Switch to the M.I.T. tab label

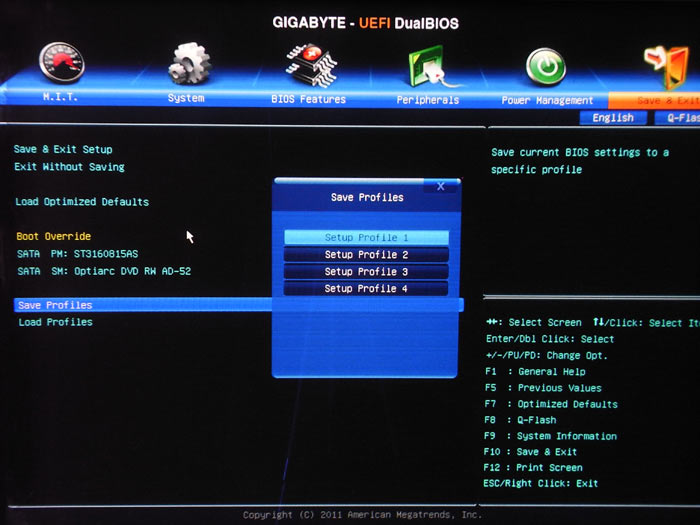coord(60,96)
